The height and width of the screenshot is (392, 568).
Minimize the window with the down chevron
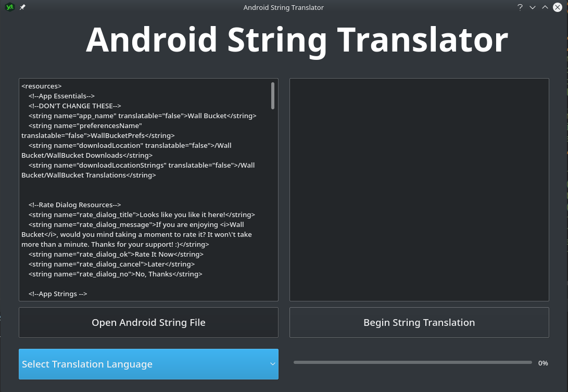click(533, 7)
